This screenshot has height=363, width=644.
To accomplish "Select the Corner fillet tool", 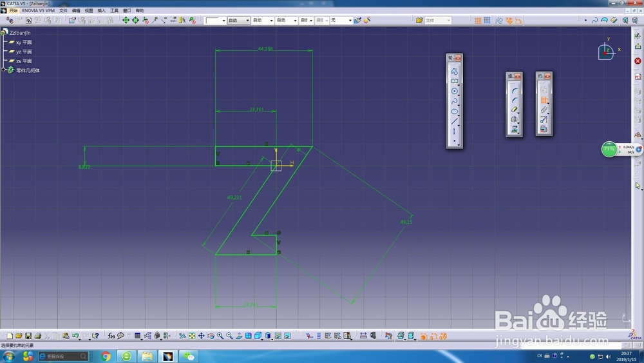I will point(514,90).
